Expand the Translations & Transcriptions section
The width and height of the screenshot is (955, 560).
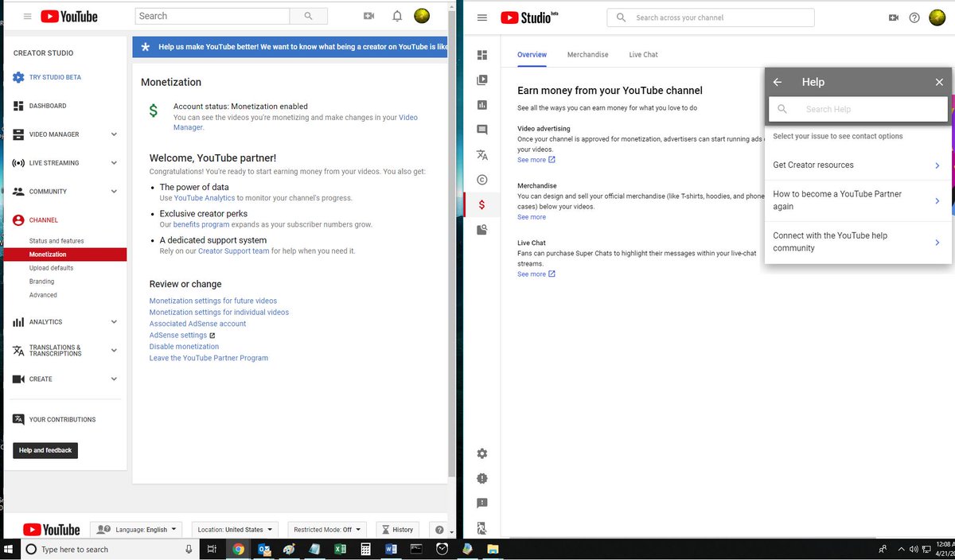(114, 351)
